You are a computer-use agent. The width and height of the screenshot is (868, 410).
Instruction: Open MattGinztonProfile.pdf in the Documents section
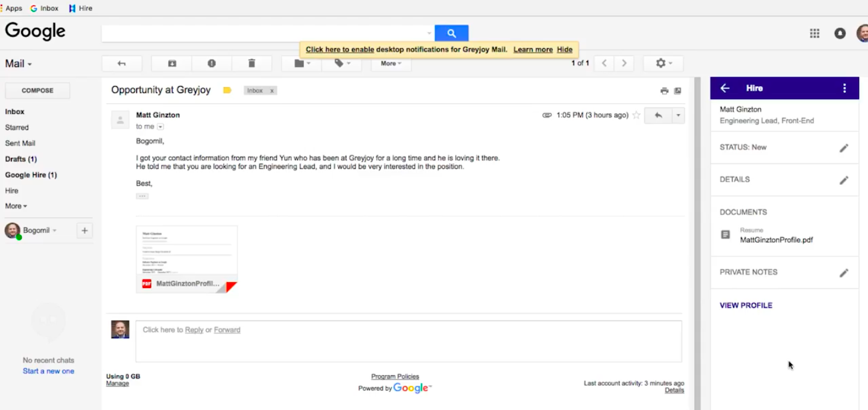pyautogui.click(x=776, y=240)
